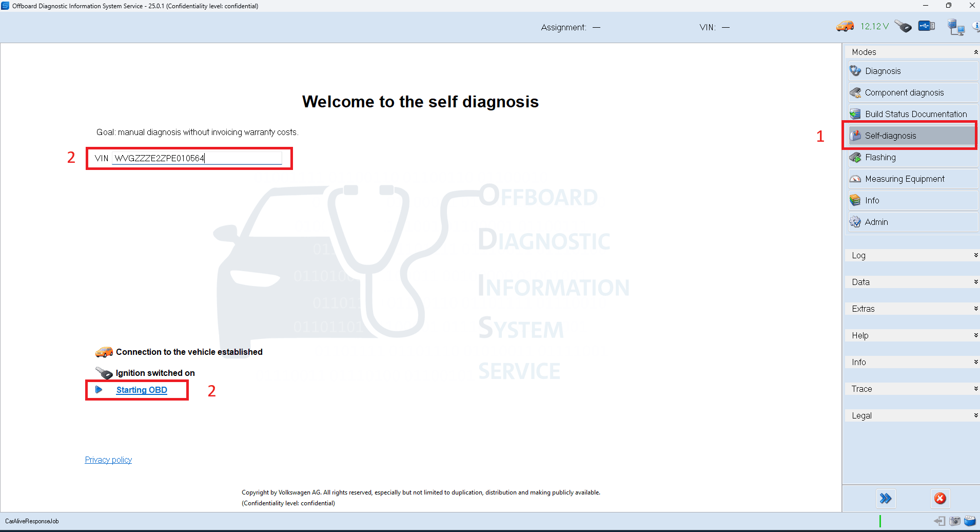Expand the Help section

click(912, 335)
